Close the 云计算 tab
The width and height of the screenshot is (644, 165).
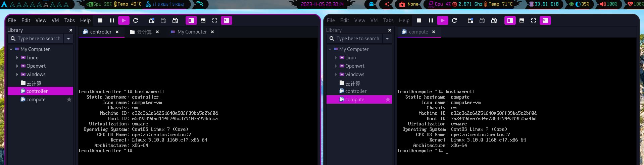[x=157, y=32]
